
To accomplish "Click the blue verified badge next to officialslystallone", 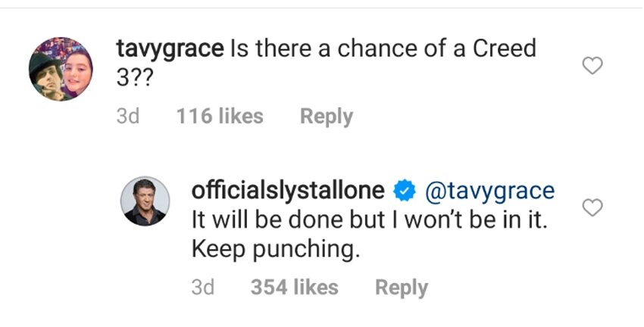I will pyautogui.click(x=405, y=192).
